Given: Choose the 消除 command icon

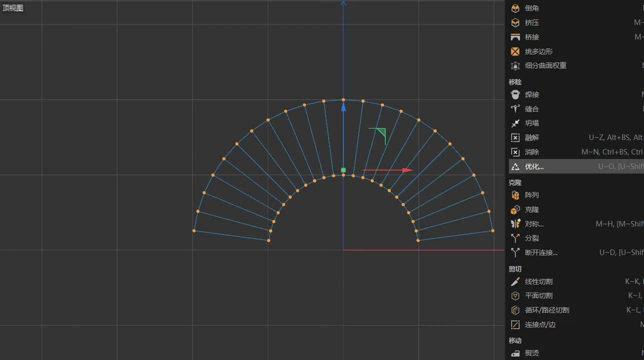Looking at the screenshot, I should click(x=515, y=152).
